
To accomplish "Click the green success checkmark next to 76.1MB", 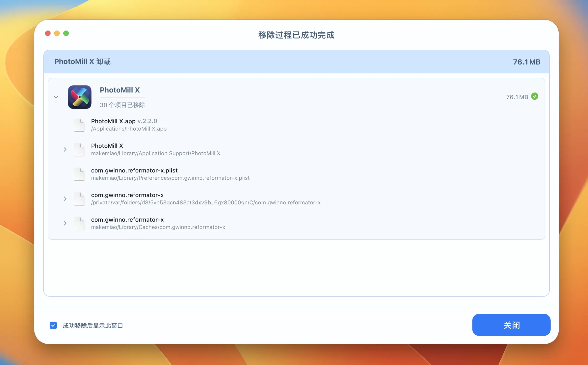I will click(x=535, y=97).
